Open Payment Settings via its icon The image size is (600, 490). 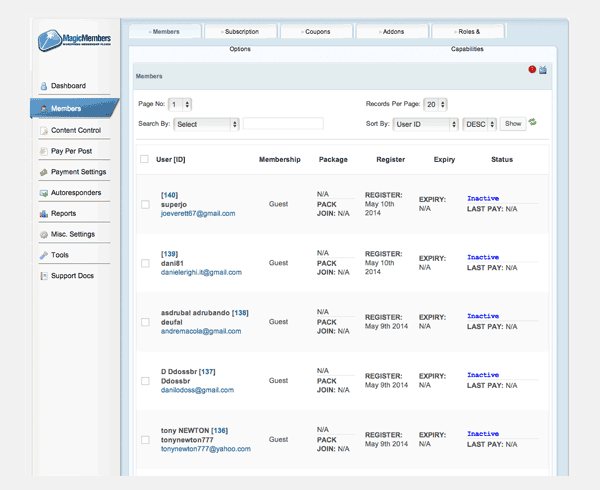(x=43, y=172)
